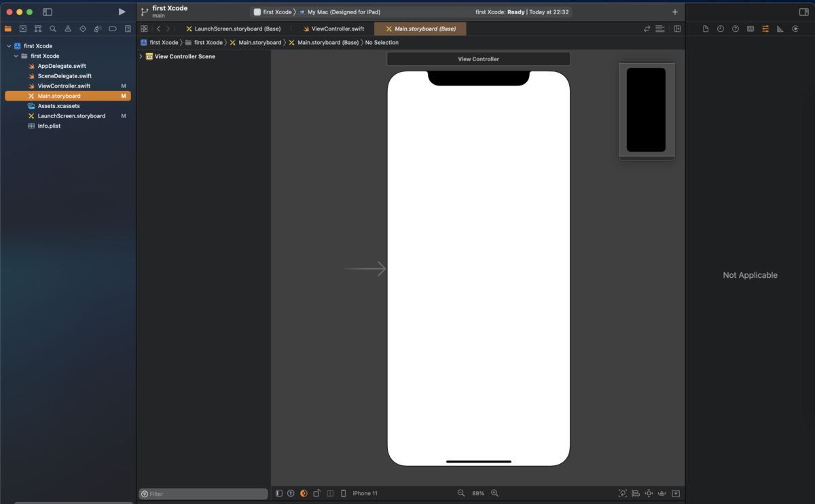Toggle canvas appearance light or dark

(x=304, y=493)
